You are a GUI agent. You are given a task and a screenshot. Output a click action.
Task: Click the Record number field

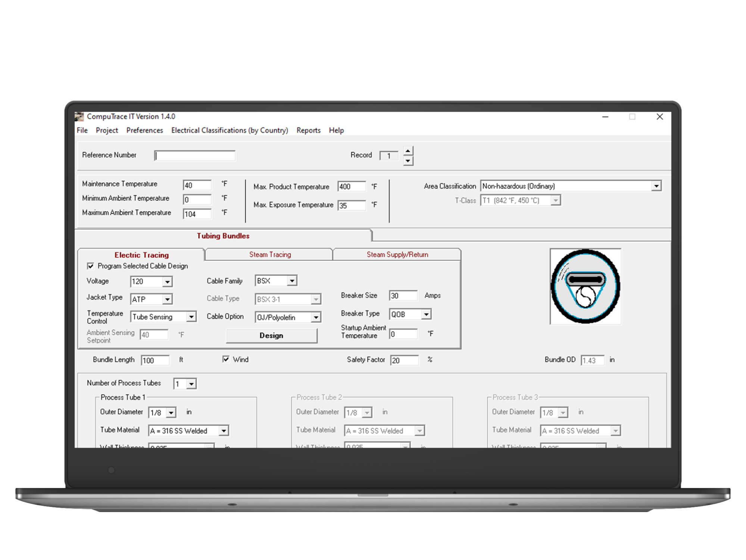click(x=389, y=156)
